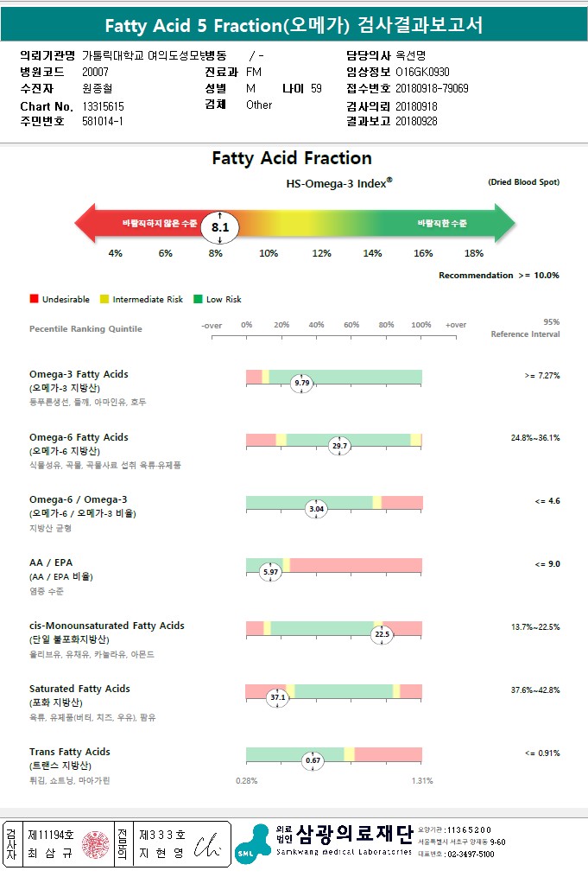Click the 8.1 HS-Omega-3 Index marker

tap(220, 226)
